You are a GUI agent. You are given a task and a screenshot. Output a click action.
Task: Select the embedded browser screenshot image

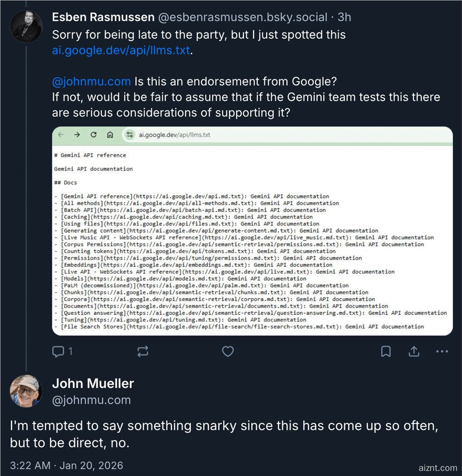tap(252, 231)
